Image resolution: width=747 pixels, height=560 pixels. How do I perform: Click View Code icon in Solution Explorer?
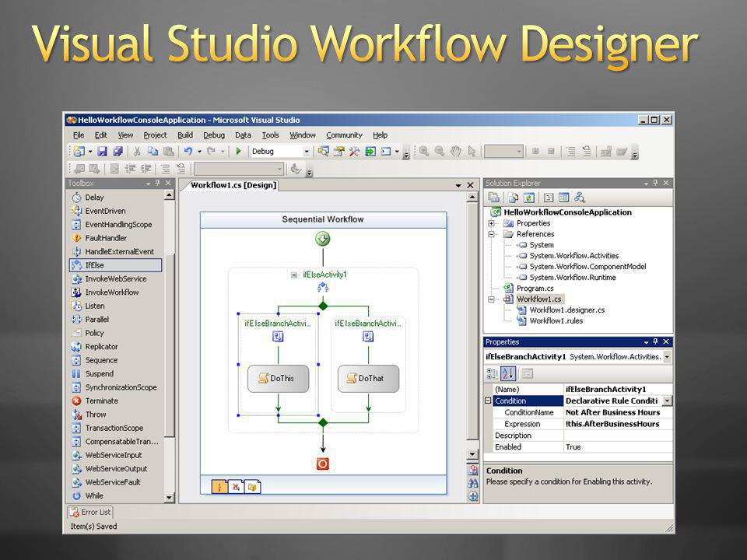pos(549,197)
